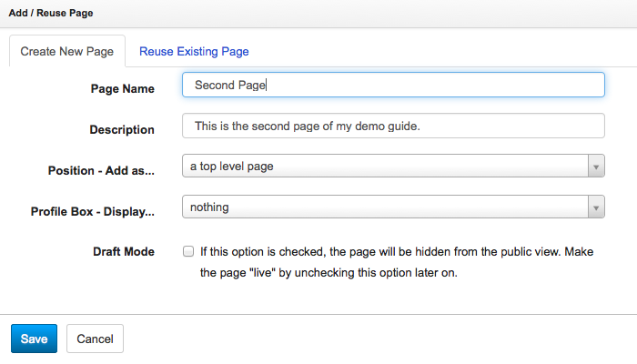637x364 pixels.
Task: Click the Profile Box - Display... label
Action: pyautogui.click(x=93, y=212)
